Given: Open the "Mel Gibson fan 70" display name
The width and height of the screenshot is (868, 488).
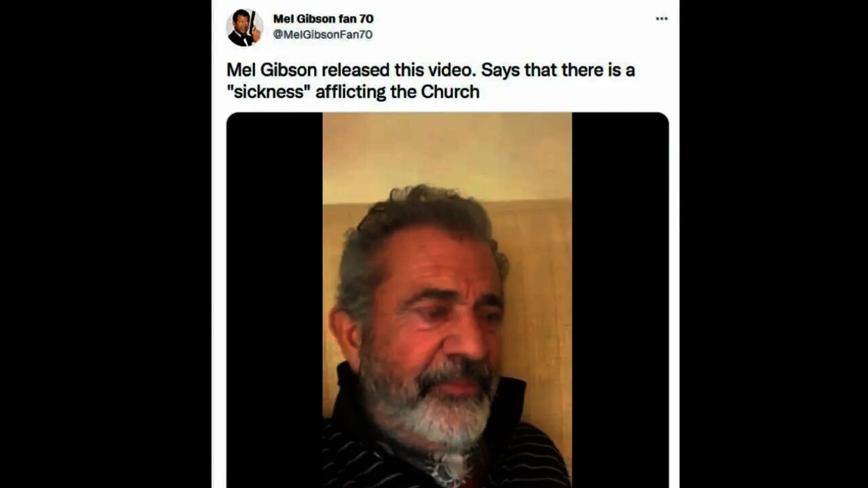Looking at the screenshot, I should pyautogui.click(x=323, y=19).
